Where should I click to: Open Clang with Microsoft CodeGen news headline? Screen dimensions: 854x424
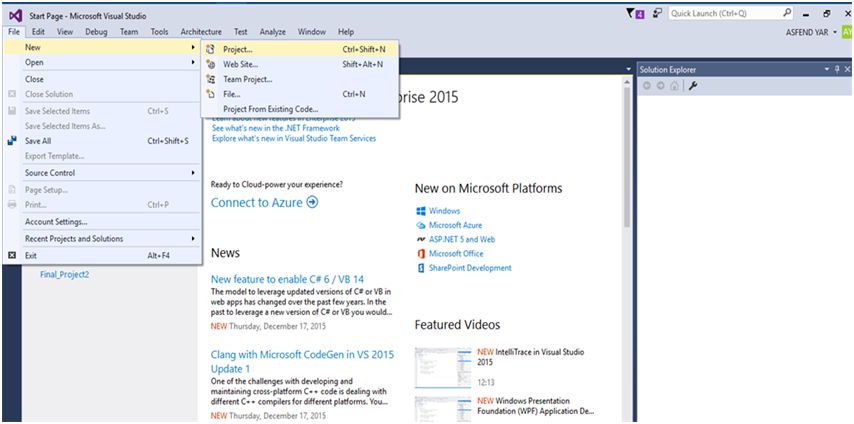[x=302, y=361]
